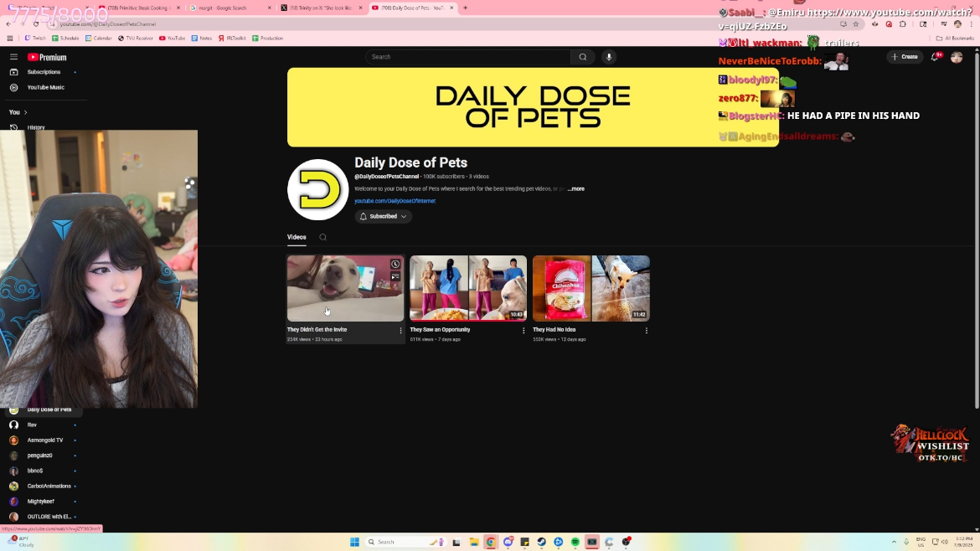This screenshot has width=980, height=551.
Task: Open a new browser tab
Action: pos(465,8)
